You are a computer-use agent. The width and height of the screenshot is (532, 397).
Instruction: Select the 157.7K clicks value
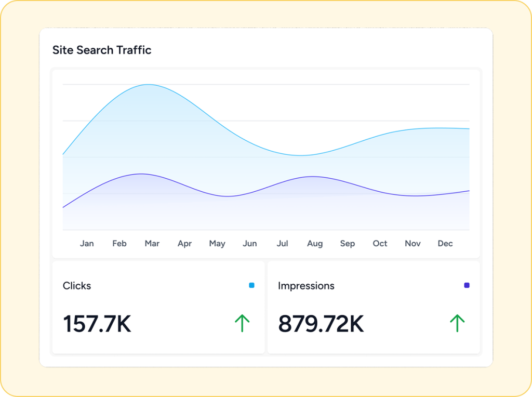point(97,324)
